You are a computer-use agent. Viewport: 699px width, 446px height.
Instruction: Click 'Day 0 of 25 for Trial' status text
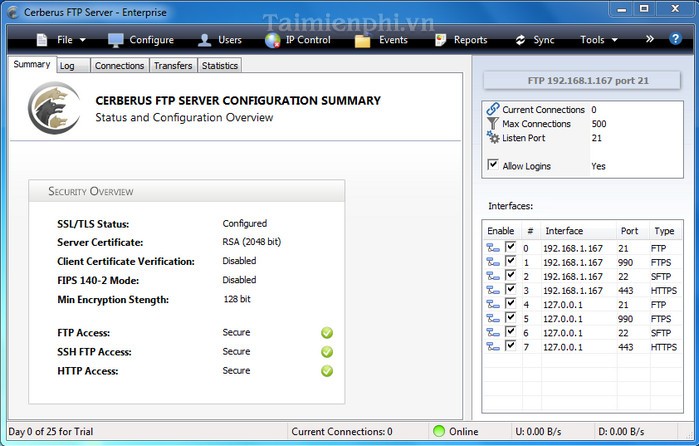coord(51,431)
